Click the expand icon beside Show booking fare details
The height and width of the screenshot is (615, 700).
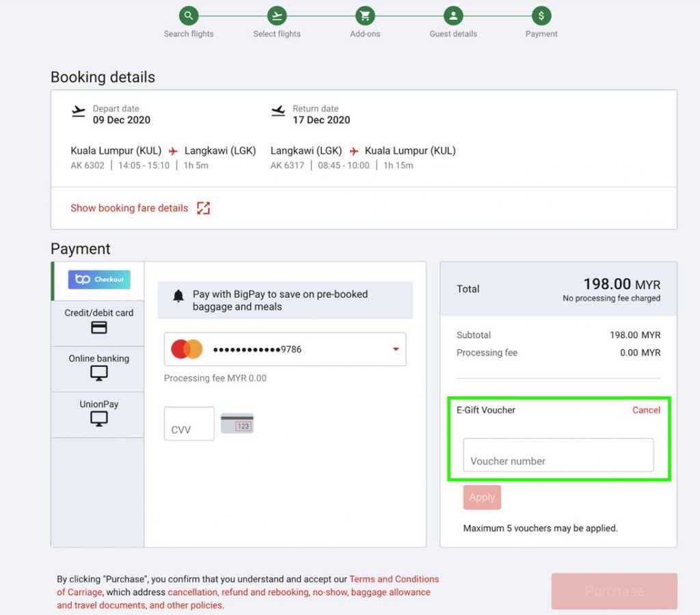tap(204, 208)
